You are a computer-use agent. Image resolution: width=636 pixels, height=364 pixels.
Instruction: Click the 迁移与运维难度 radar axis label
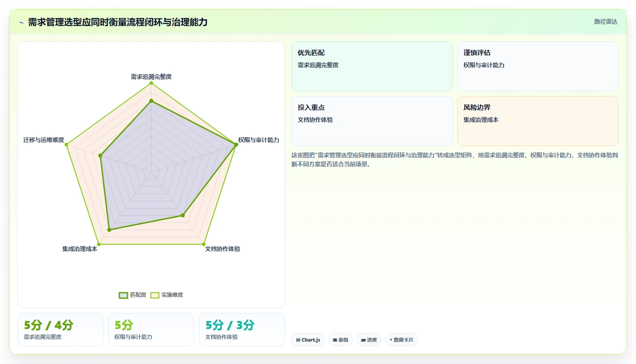point(44,140)
